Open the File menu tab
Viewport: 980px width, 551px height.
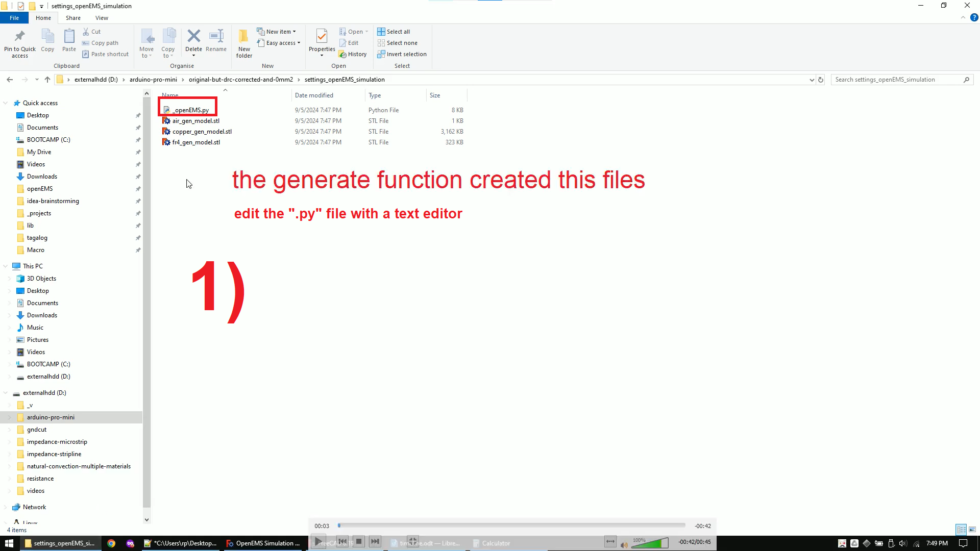pyautogui.click(x=14, y=18)
